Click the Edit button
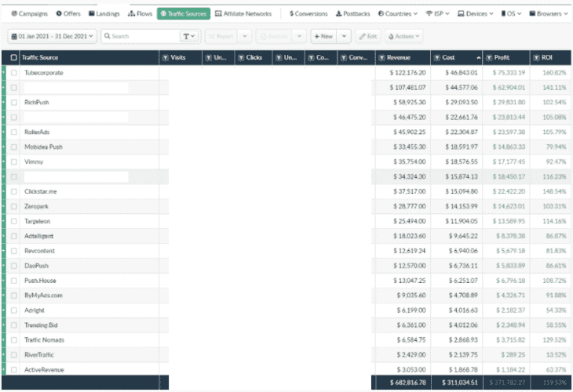This screenshot has width=573, height=392. (368, 36)
